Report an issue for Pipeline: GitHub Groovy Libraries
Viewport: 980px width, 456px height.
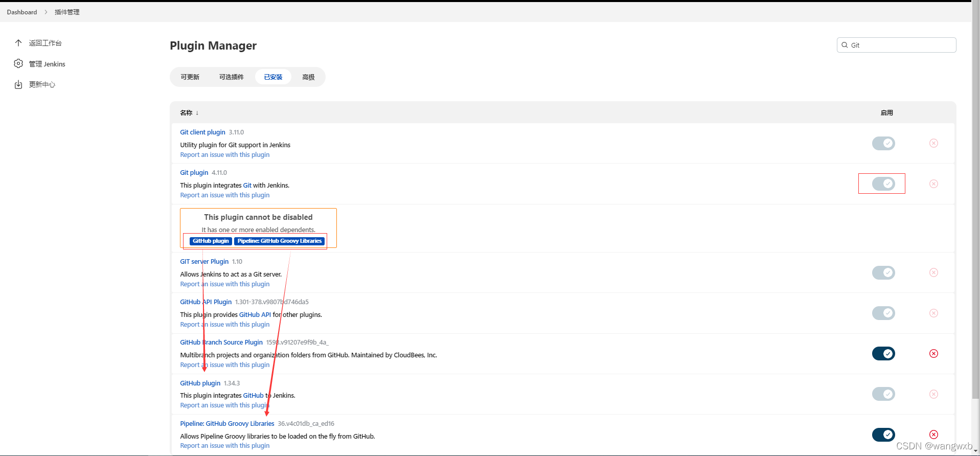pyautogui.click(x=225, y=445)
